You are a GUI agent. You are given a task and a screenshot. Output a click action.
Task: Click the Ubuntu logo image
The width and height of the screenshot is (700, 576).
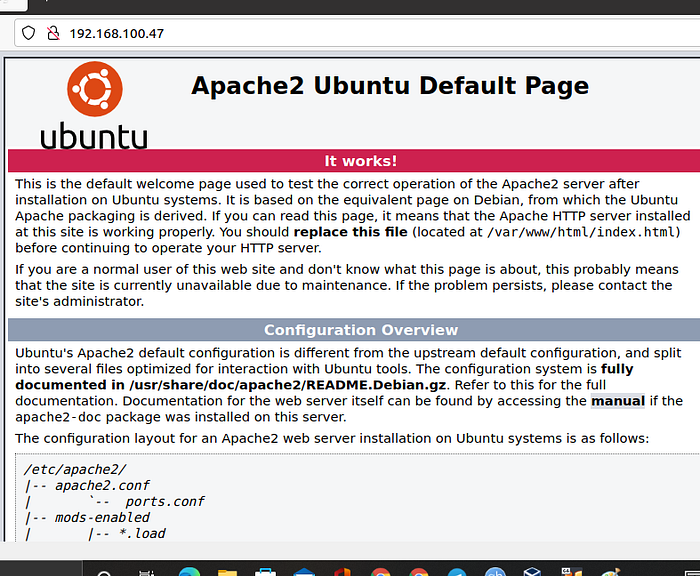(x=94, y=105)
